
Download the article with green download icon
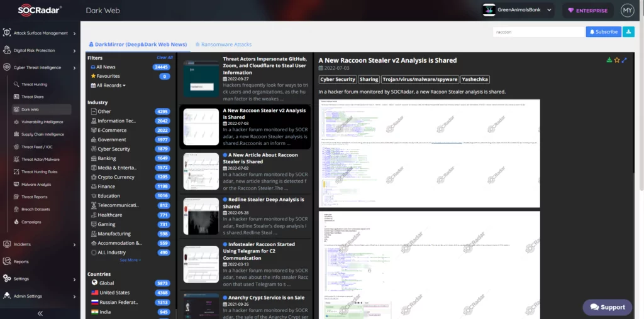tap(609, 60)
